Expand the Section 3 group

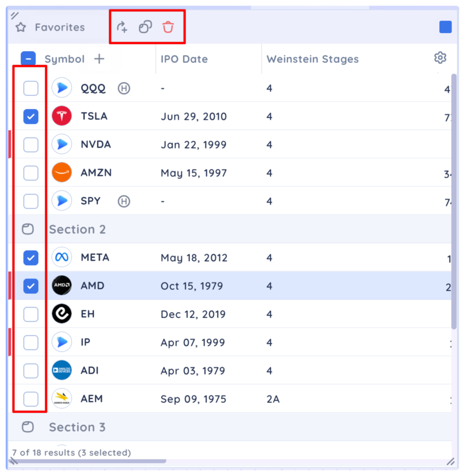click(28, 427)
